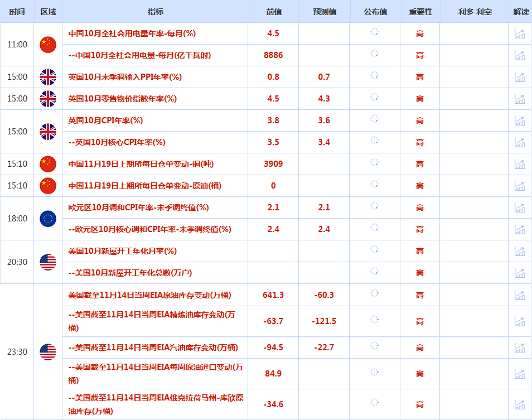Click the 时间 column header
532x420 pixels.
pyautogui.click(x=17, y=12)
